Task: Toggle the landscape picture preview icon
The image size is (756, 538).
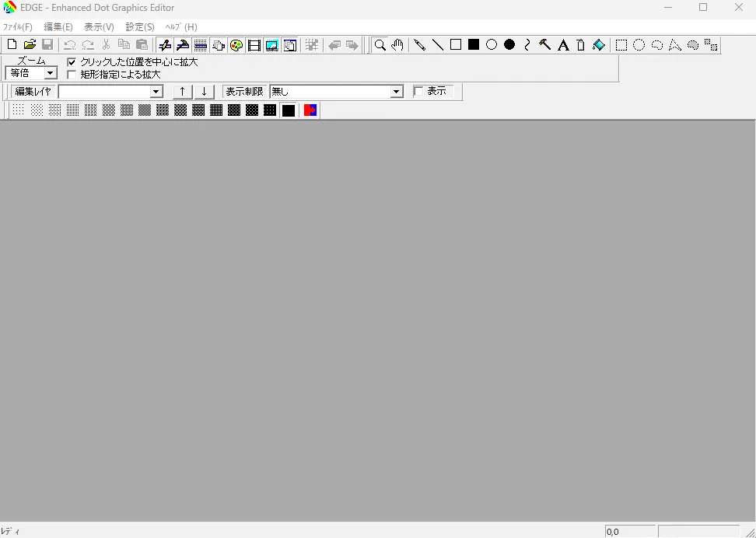Action: (x=272, y=45)
